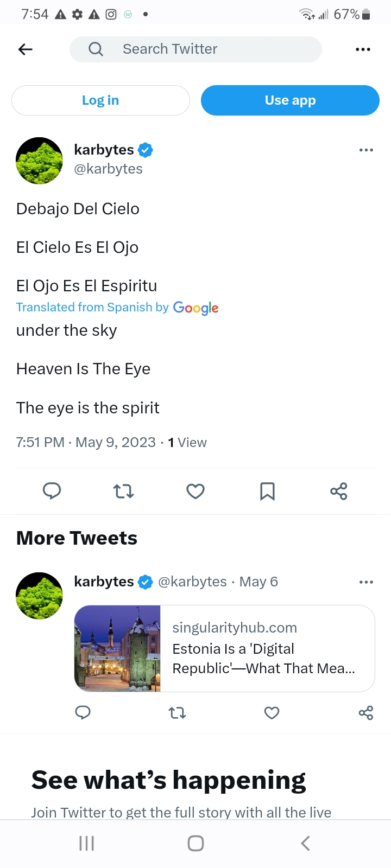Screen dimensions: 391x868
Task: Share the main tweet
Action: (x=339, y=492)
